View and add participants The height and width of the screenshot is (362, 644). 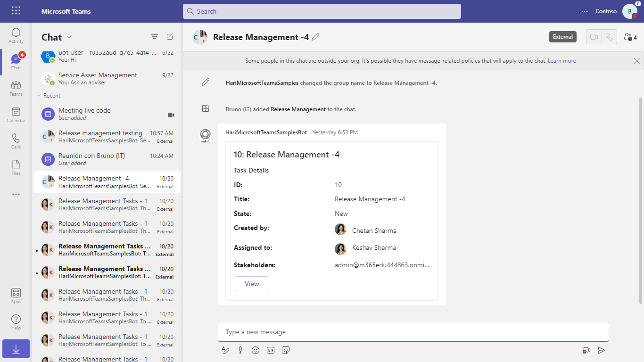[630, 37]
